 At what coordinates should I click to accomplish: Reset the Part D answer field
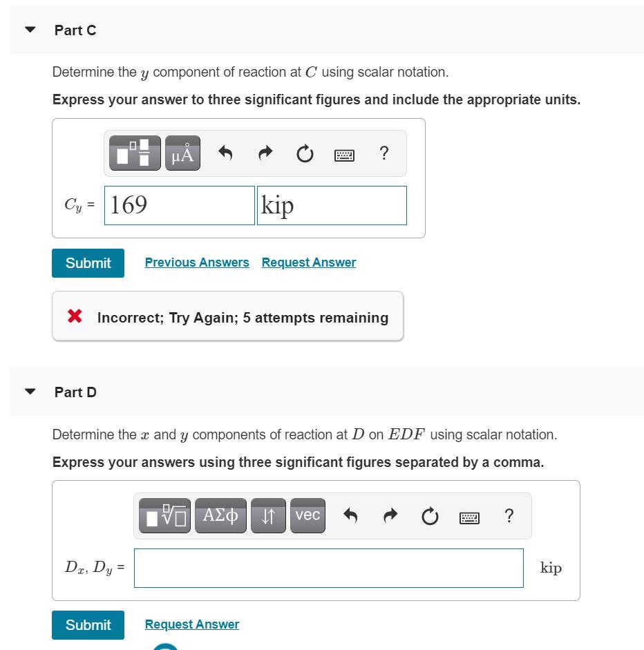[x=430, y=517]
